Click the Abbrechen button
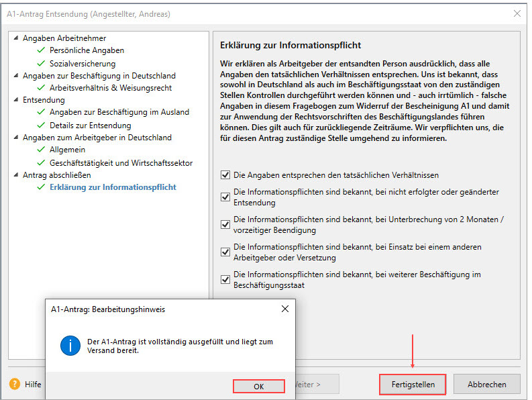Image resolution: width=532 pixels, height=400 pixels. pyautogui.click(x=487, y=385)
